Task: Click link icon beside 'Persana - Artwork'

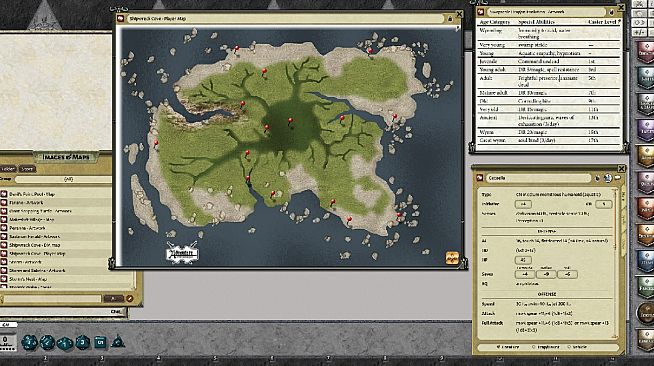Action: (4, 228)
